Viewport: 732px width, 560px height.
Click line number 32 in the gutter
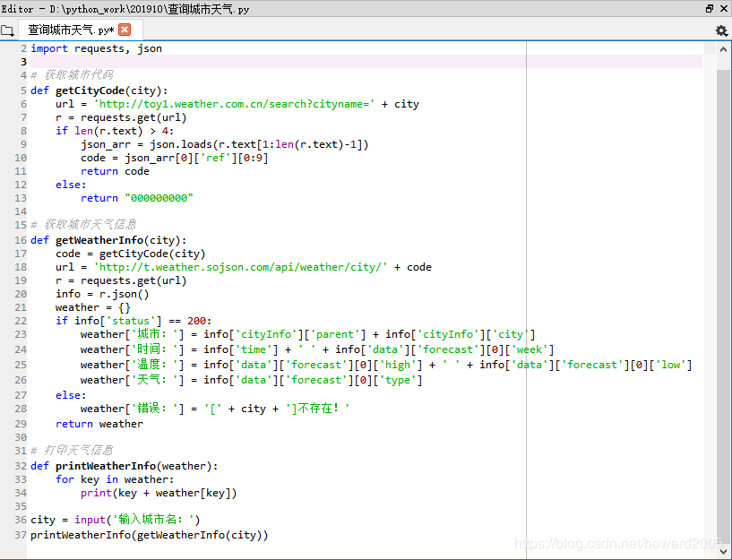(x=21, y=466)
